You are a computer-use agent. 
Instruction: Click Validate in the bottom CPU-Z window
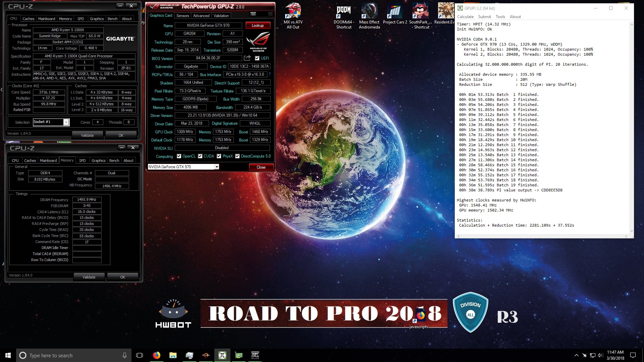[x=89, y=277]
